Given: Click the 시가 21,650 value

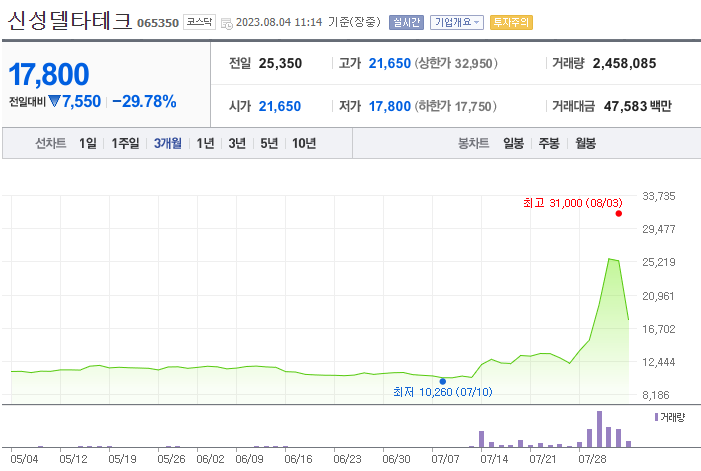Looking at the screenshot, I should (x=280, y=106).
